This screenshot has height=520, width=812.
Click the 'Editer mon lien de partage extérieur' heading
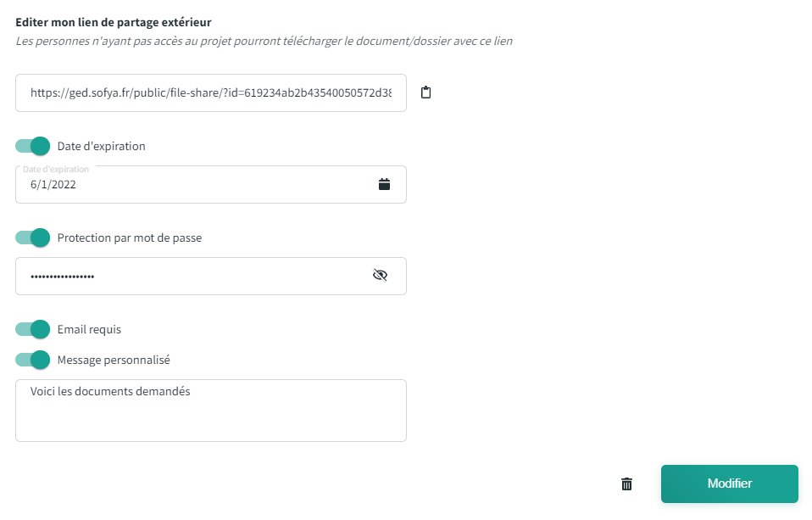(113, 21)
